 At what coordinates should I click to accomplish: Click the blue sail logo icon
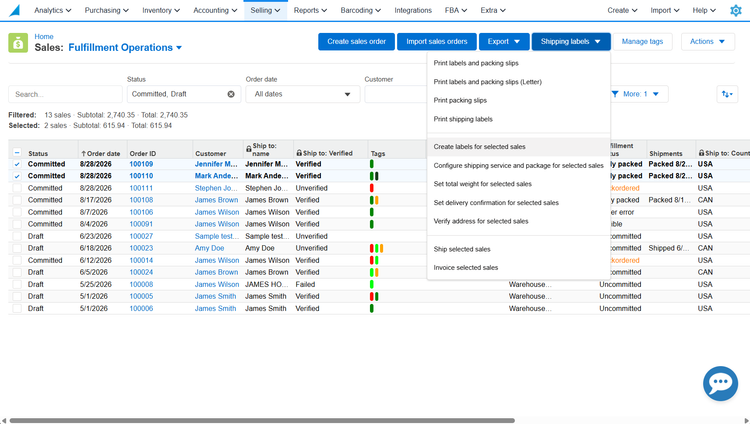tap(14, 10)
